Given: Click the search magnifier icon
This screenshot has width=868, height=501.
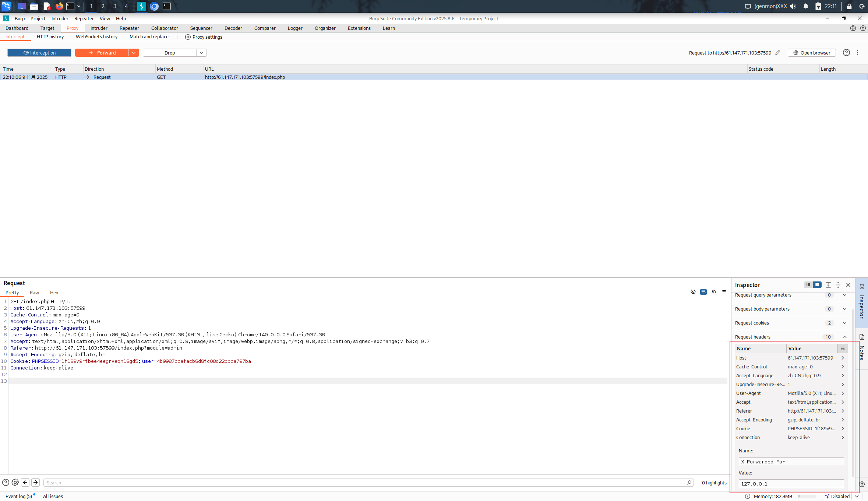Looking at the screenshot, I should coord(689,483).
